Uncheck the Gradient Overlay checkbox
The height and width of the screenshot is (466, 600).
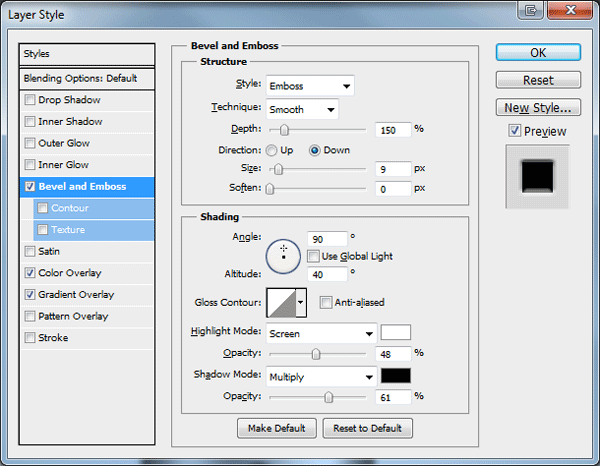click(x=29, y=295)
